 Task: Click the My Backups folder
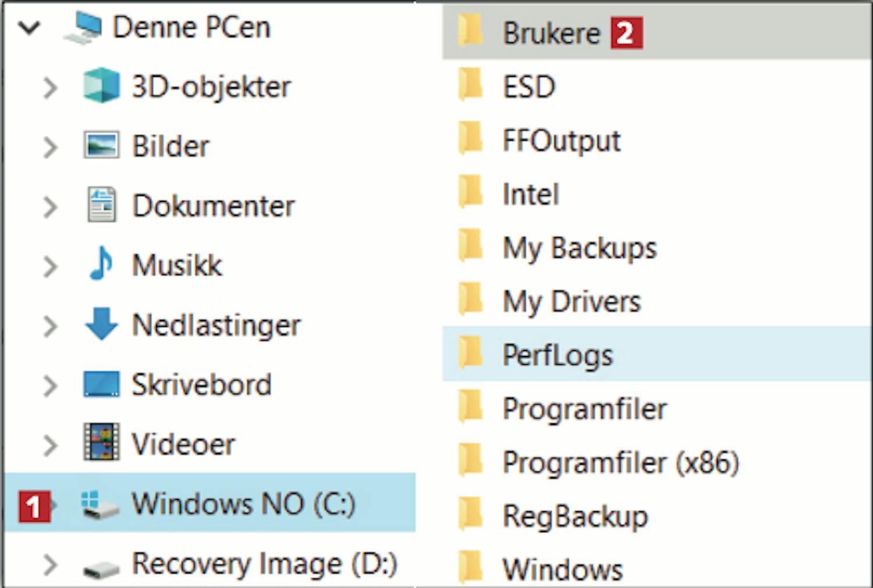coord(579,248)
